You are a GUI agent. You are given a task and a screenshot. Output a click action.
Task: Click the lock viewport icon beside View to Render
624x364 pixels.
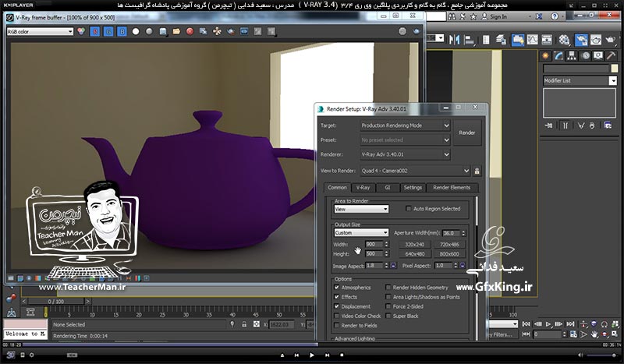coord(477,171)
